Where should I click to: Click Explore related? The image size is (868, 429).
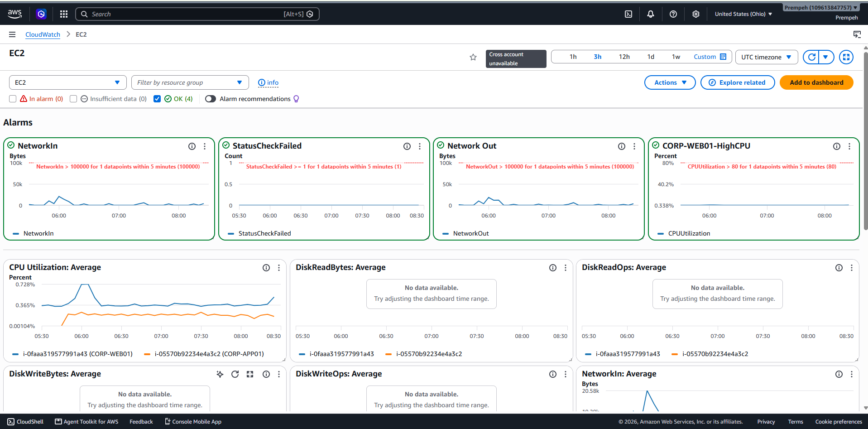pos(738,82)
